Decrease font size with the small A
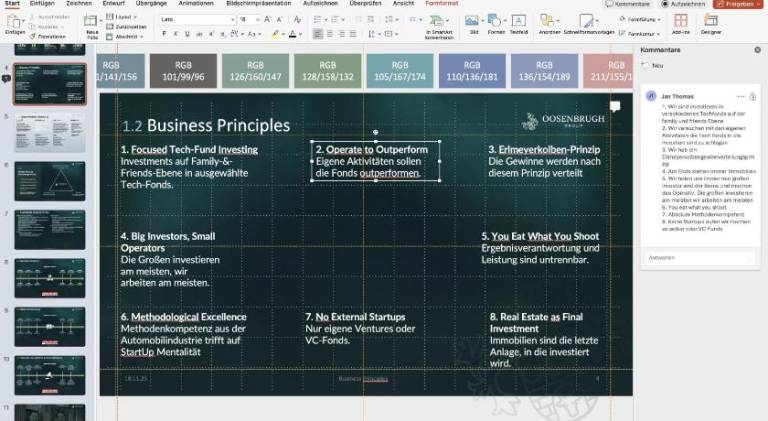 (279, 20)
